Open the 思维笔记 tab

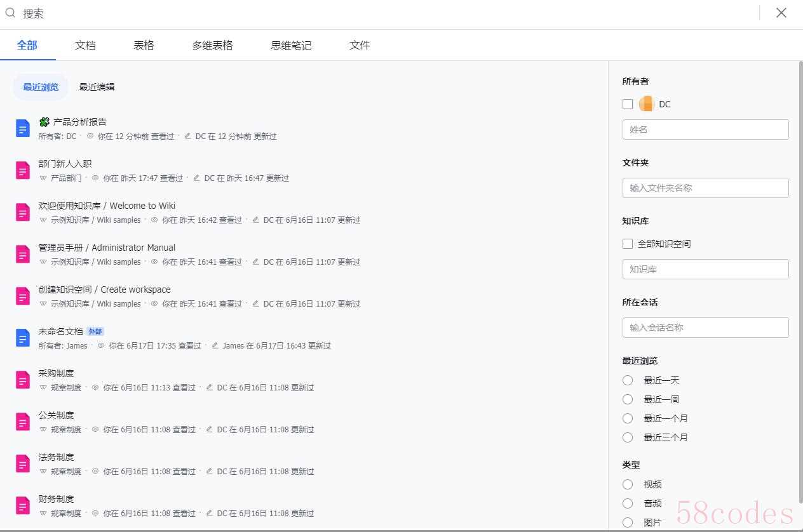291,45
